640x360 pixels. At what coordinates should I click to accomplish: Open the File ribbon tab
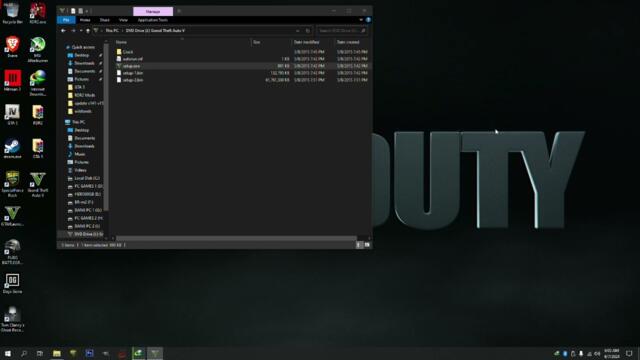[66, 20]
